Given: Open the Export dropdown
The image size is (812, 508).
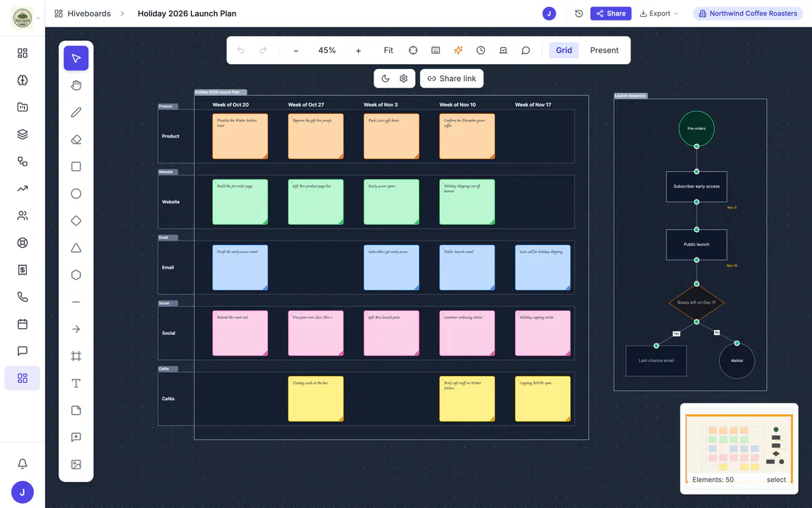Looking at the screenshot, I should click(x=659, y=13).
